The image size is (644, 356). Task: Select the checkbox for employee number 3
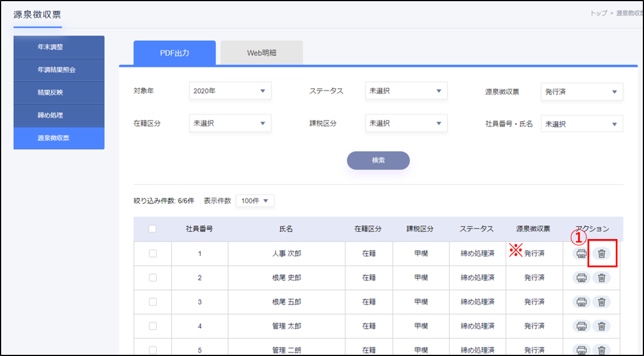(152, 302)
